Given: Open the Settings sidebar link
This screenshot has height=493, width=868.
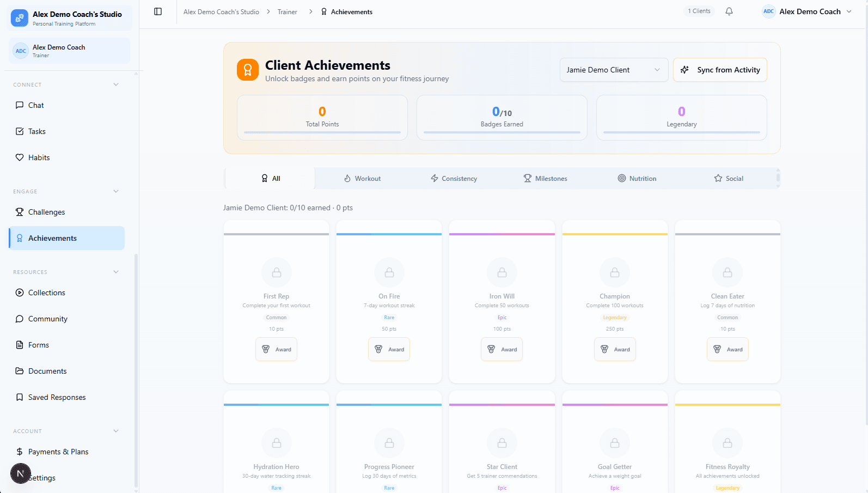Looking at the screenshot, I should point(67,478).
